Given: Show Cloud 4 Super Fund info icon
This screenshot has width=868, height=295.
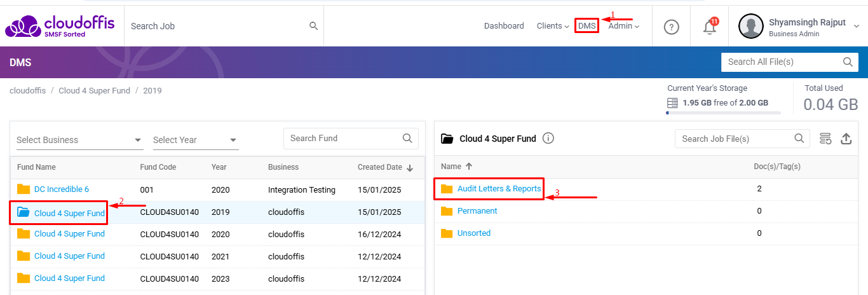Looking at the screenshot, I should click(x=548, y=138).
